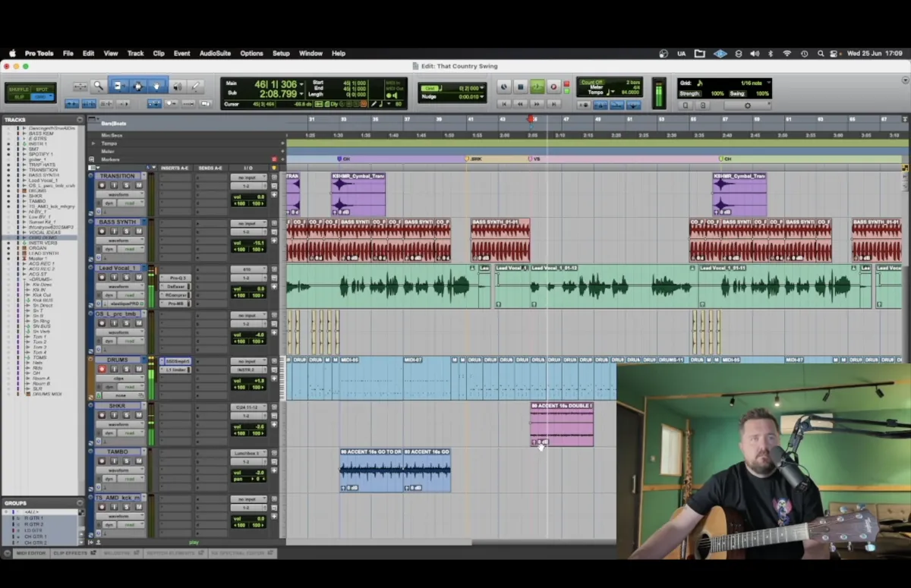
Task: Toggle Count Off in transport
Action: pos(591,82)
